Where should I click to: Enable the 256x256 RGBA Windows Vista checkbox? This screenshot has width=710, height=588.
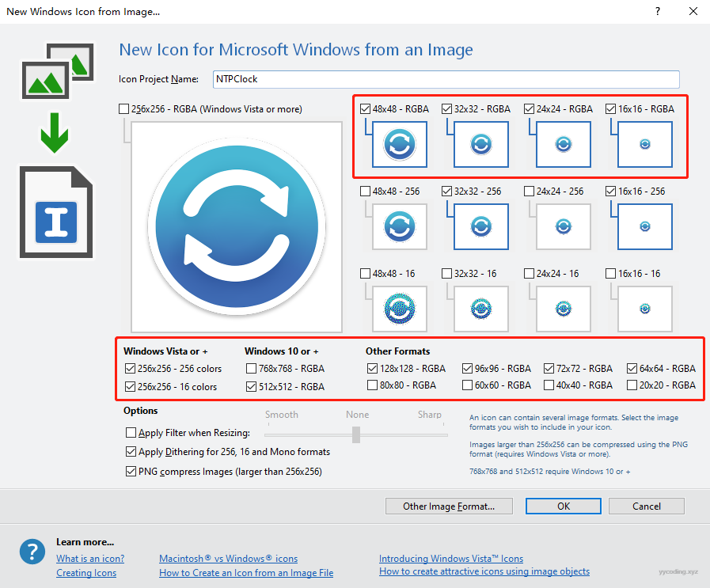[x=124, y=109]
